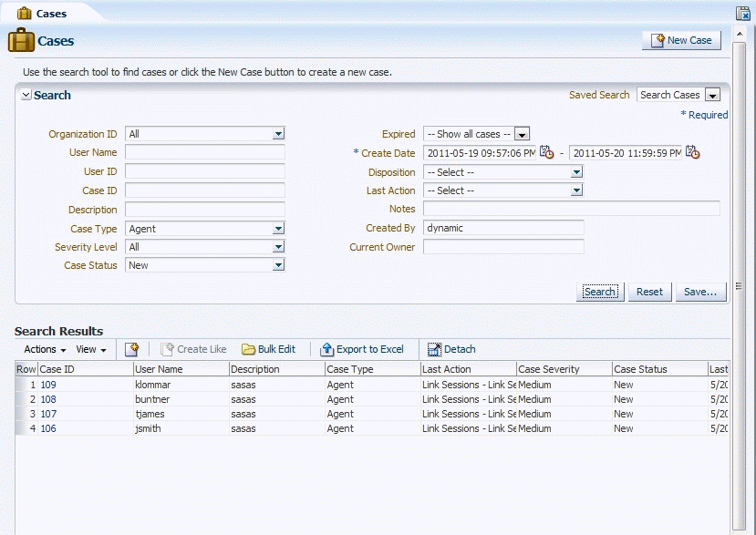The width and height of the screenshot is (756, 535).
Task: Click the User Name column header
Action: 181,369
